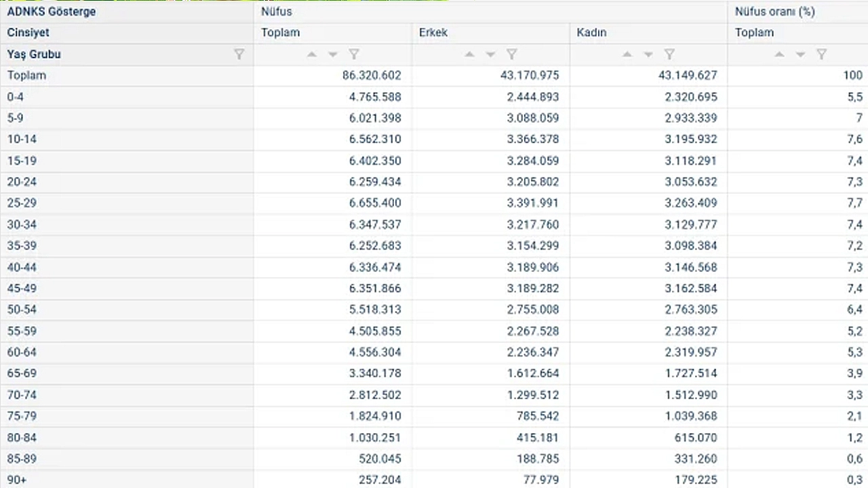Click the 7,7 percent cell
Screen dimensions: 868x488
click(x=855, y=203)
